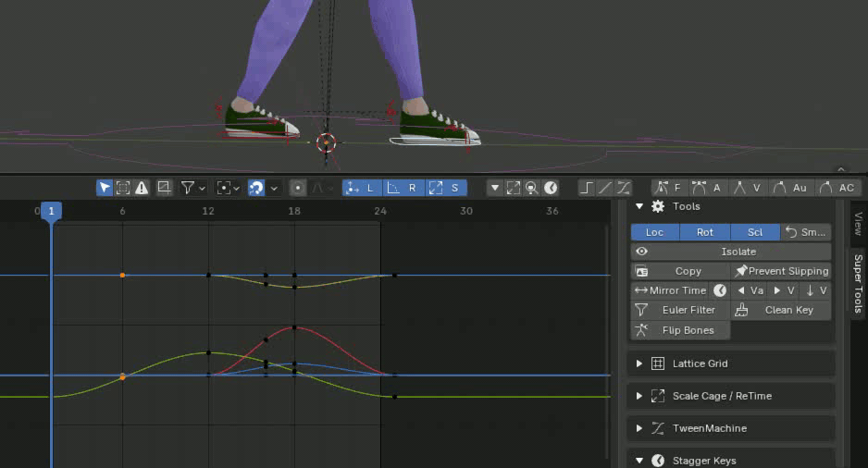Expand the TweenMachine panel
Screen dimensions: 868x468
point(639,428)
